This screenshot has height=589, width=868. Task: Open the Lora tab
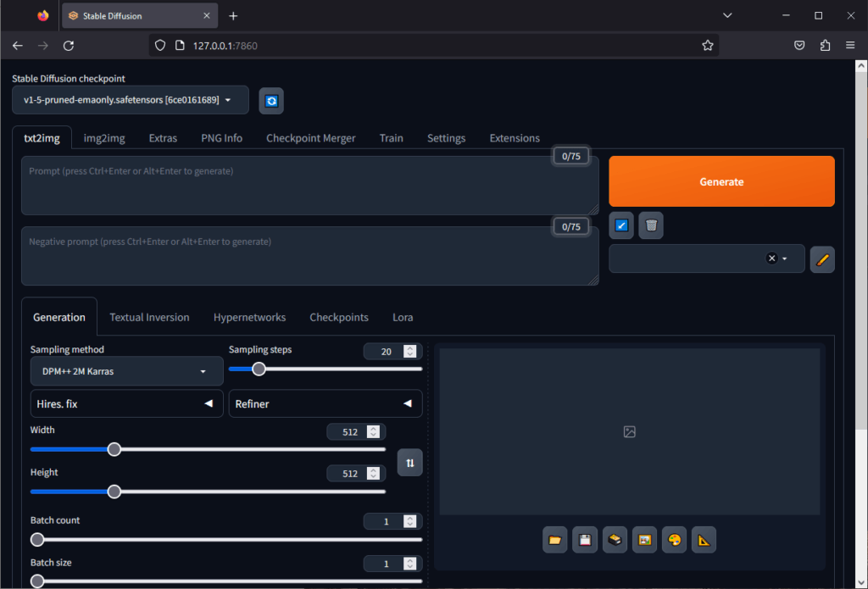pyautogui.click(x=403, y=317)
